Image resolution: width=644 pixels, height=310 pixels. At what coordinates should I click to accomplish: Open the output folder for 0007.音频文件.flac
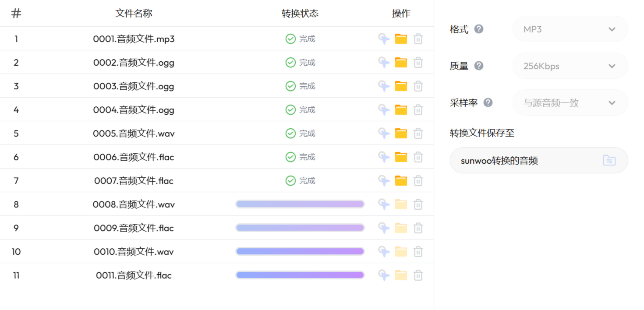(x=401, y=180)
